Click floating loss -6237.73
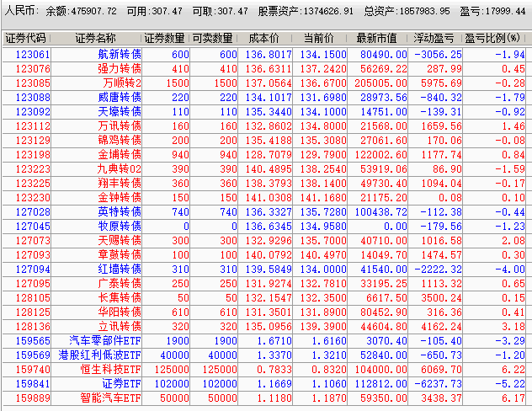 point(438,384)
